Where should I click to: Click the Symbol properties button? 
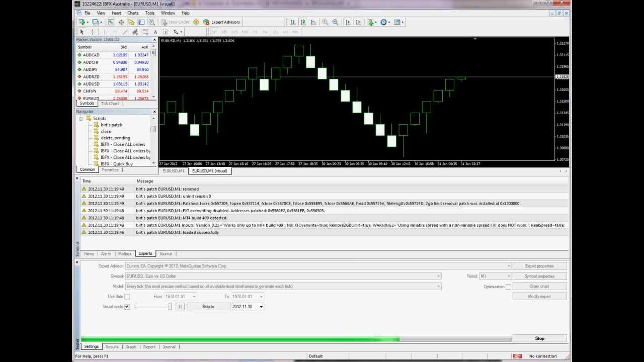pos(539,276)
